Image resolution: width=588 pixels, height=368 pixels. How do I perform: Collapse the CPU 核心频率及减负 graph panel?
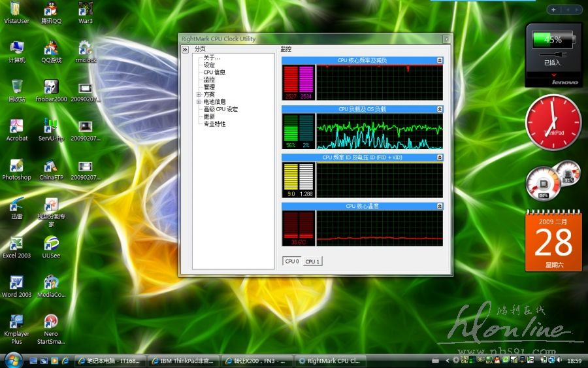coord(440,60)
